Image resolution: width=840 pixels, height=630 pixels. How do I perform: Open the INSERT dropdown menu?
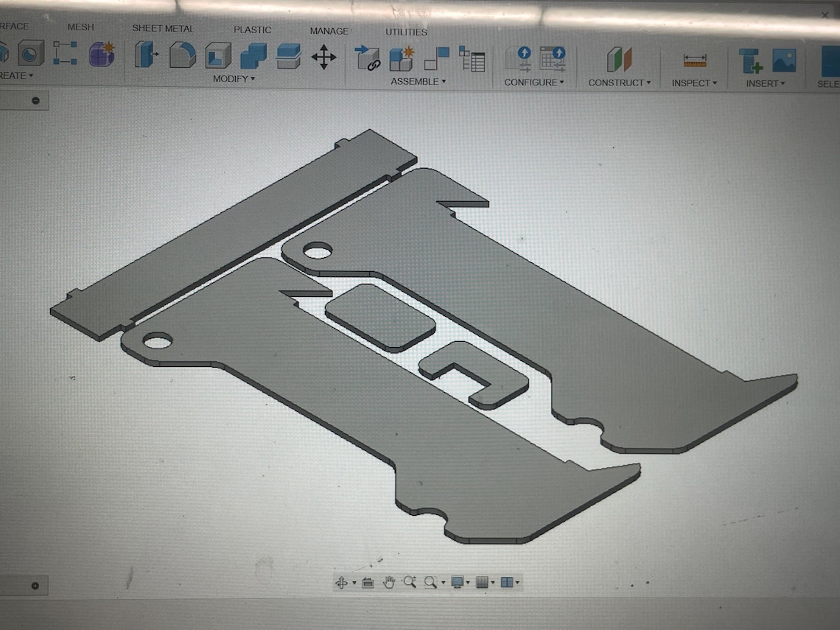click(x=765, y=83)
